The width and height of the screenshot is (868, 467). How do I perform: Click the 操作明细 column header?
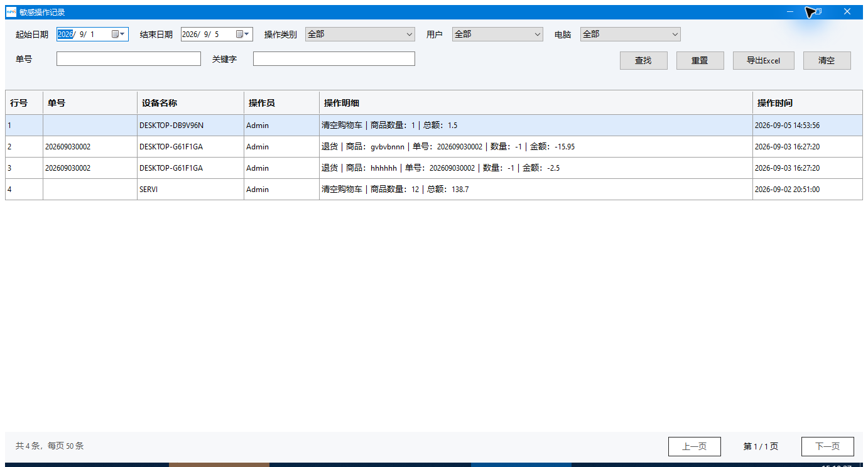coord(536,103)
